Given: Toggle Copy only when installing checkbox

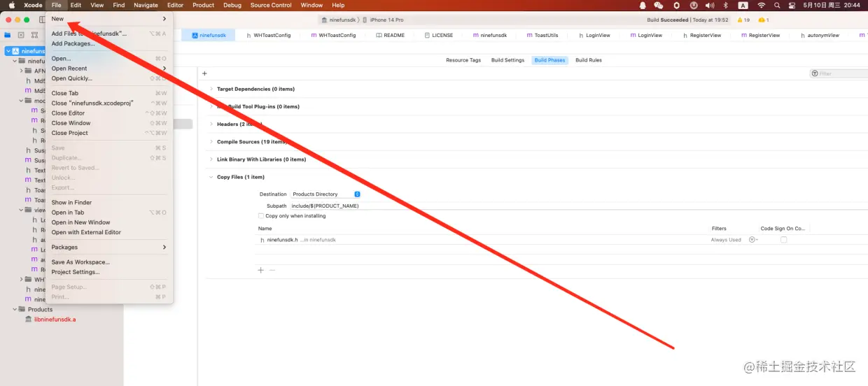Looking at the screenshot, I should [x=261, y=216].
